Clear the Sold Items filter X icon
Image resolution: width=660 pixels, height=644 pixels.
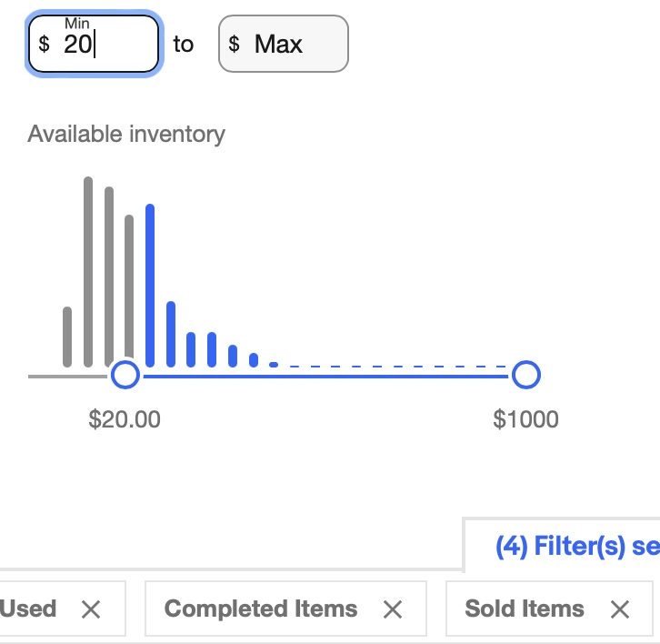coord(620,609)
